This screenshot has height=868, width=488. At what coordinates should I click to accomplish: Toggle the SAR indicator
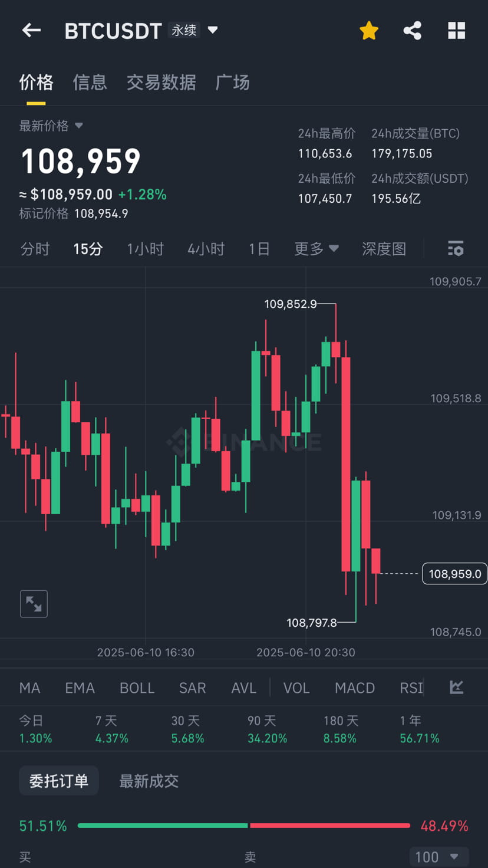click(x=192, y=688)
